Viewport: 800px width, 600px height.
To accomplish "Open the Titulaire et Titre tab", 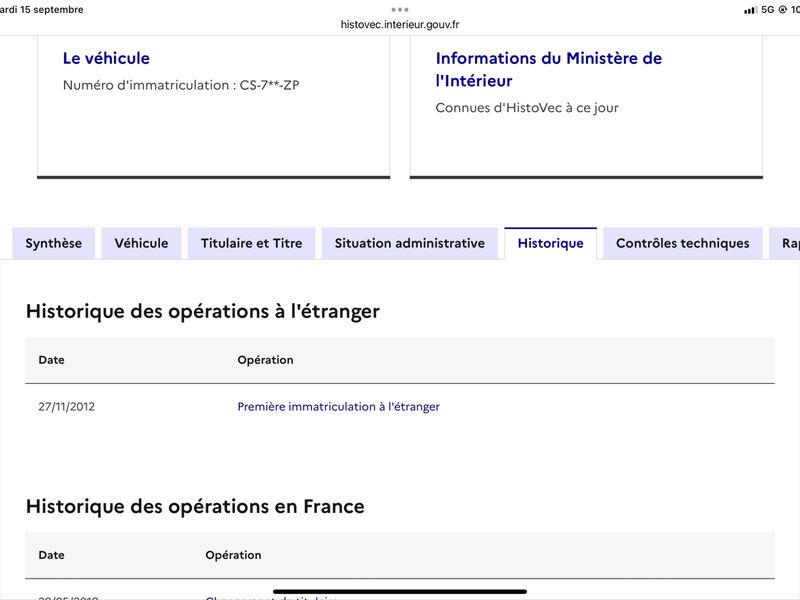I will point(252,243).
